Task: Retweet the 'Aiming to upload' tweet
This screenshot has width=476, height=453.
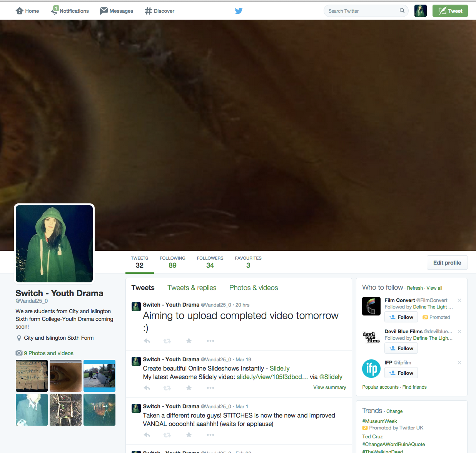Action: click(167, 341)
